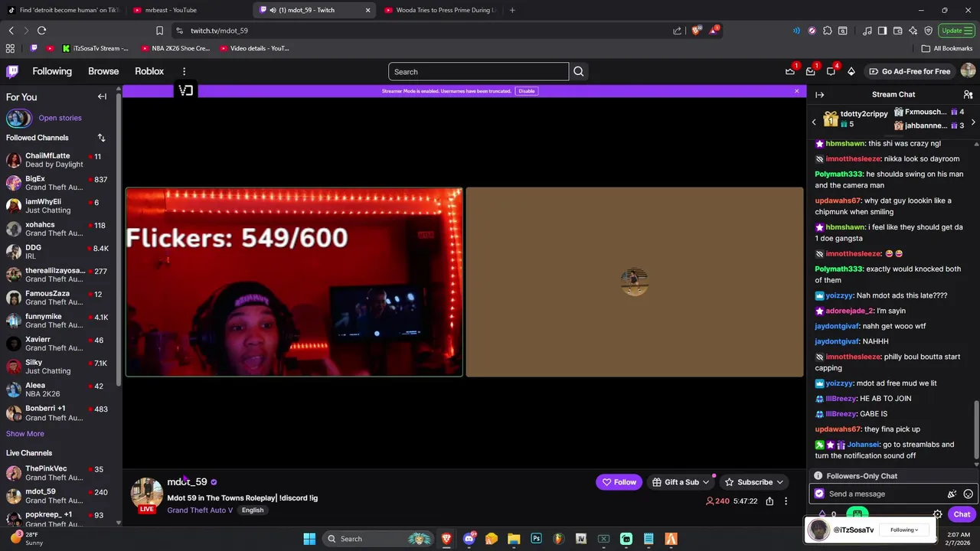
Task: Show previous gift leaderboard entry
Action: pos(814,122)
